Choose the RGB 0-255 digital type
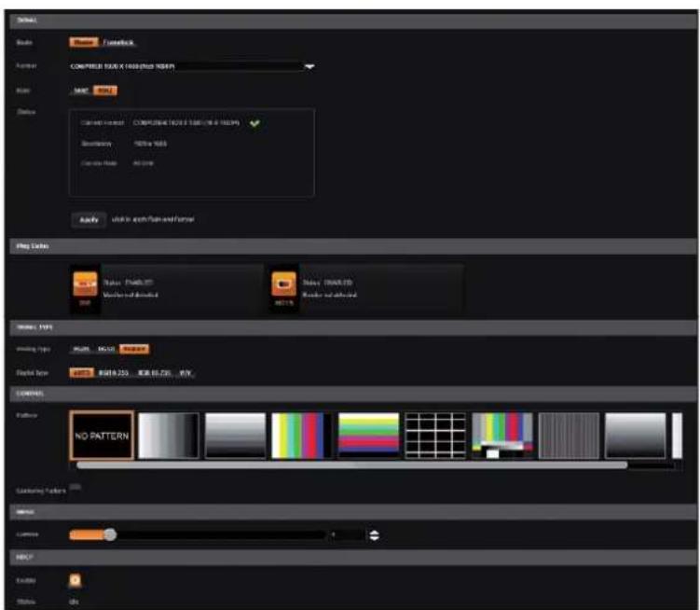700x610 pixels. point(114,373)
